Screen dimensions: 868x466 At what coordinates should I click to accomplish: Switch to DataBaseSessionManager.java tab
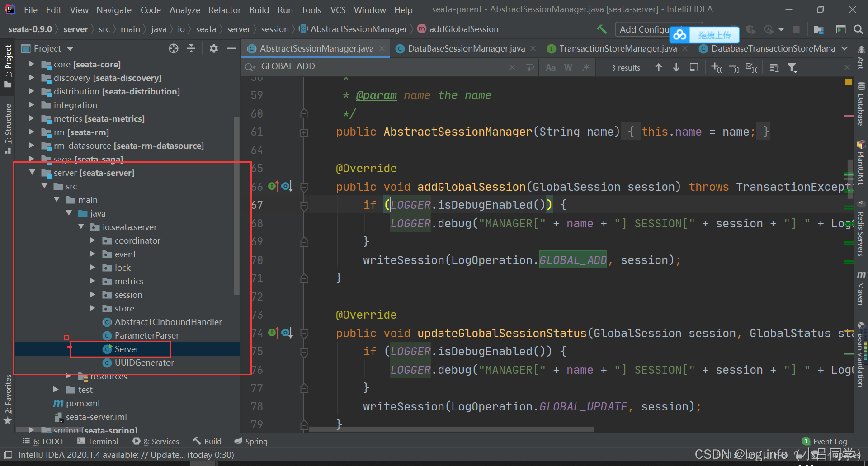(x=466, y=48)
